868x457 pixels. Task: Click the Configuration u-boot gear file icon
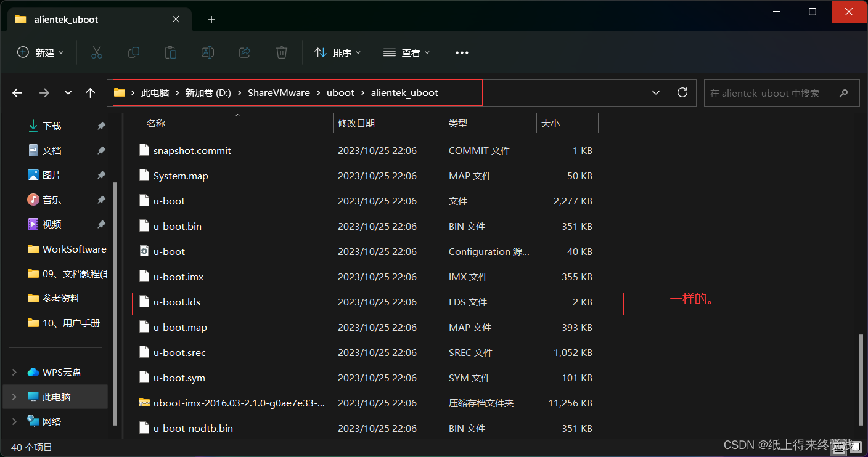point(144,251)
